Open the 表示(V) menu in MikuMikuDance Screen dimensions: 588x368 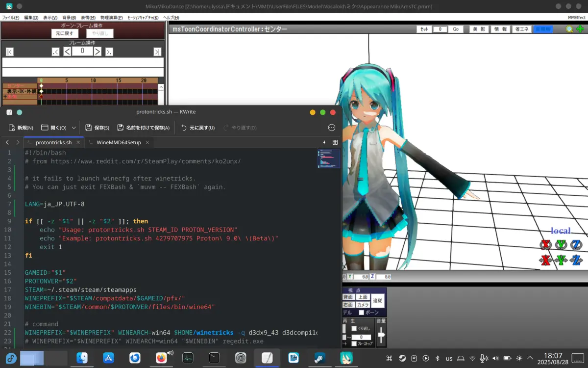tap(50, 18)
